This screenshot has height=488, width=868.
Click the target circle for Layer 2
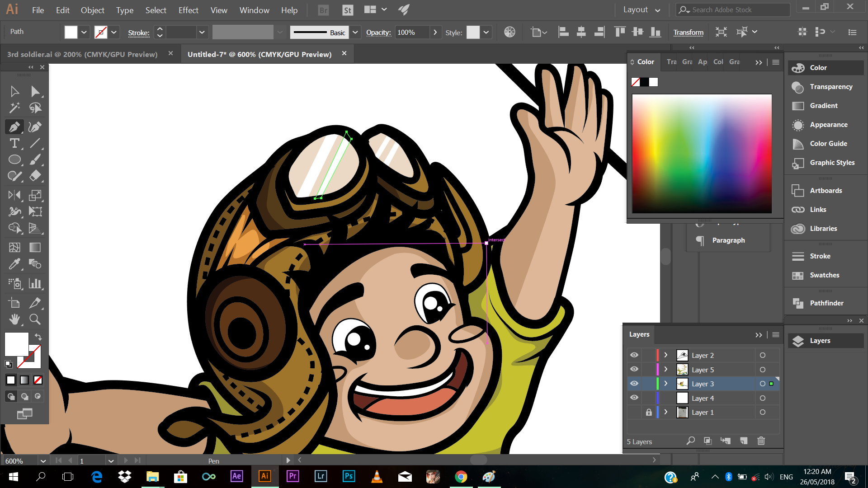[x=763, y=355]
